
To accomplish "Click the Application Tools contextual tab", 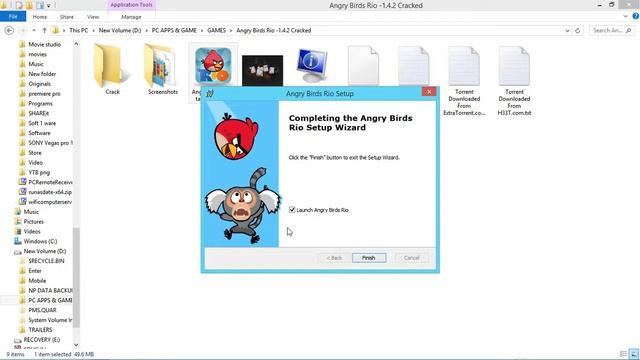I will [131, 5].
